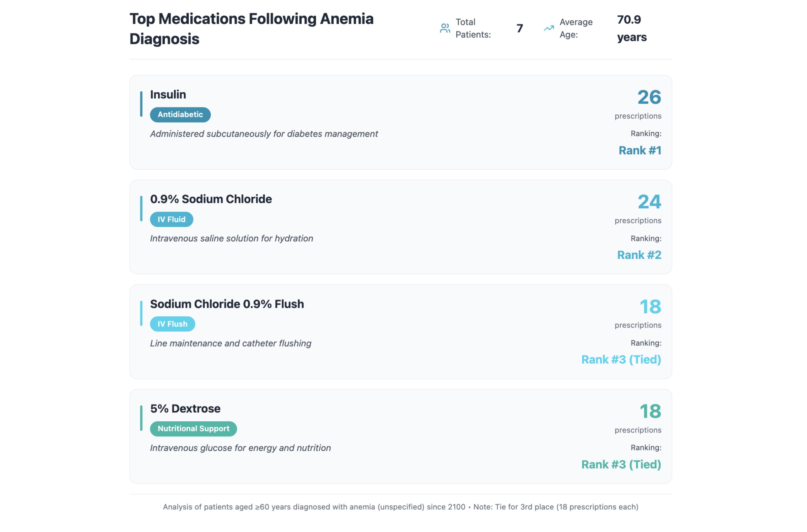Screen dimensions: 807x532
Task: Open the Insulin medication card title
Action: pos(168,94)
